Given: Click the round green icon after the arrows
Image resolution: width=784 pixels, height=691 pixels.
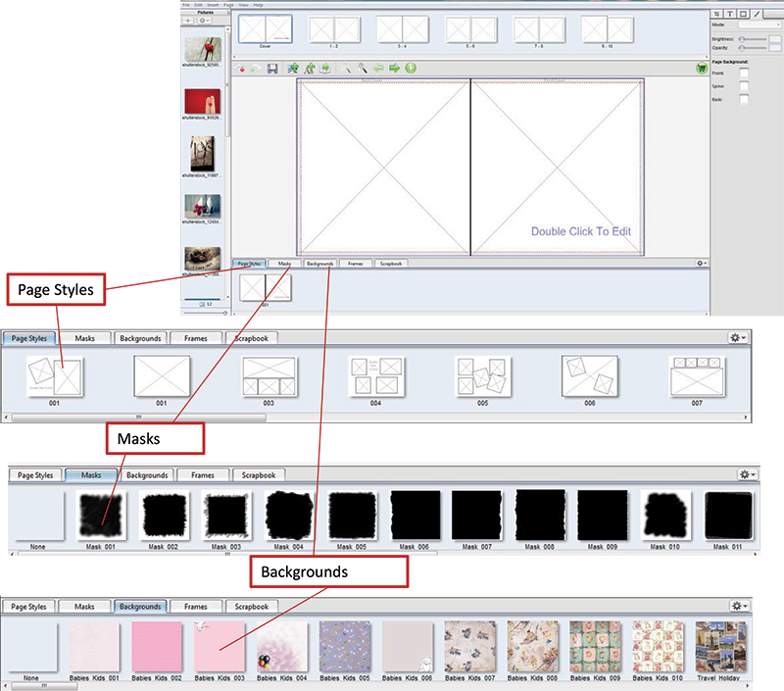Looking at the screenshot, I should pyautogui.click(x=411, y=69).
